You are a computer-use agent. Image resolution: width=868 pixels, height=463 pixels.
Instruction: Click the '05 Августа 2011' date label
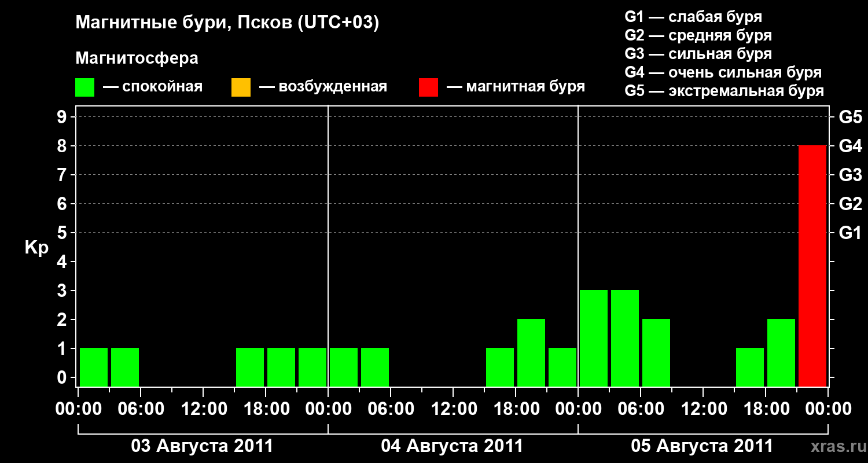(x=702, y=446)
